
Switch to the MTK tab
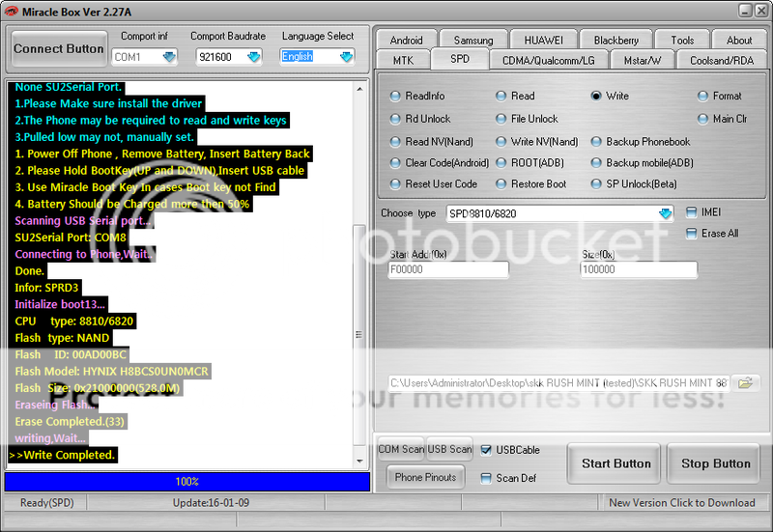point(403,60)
